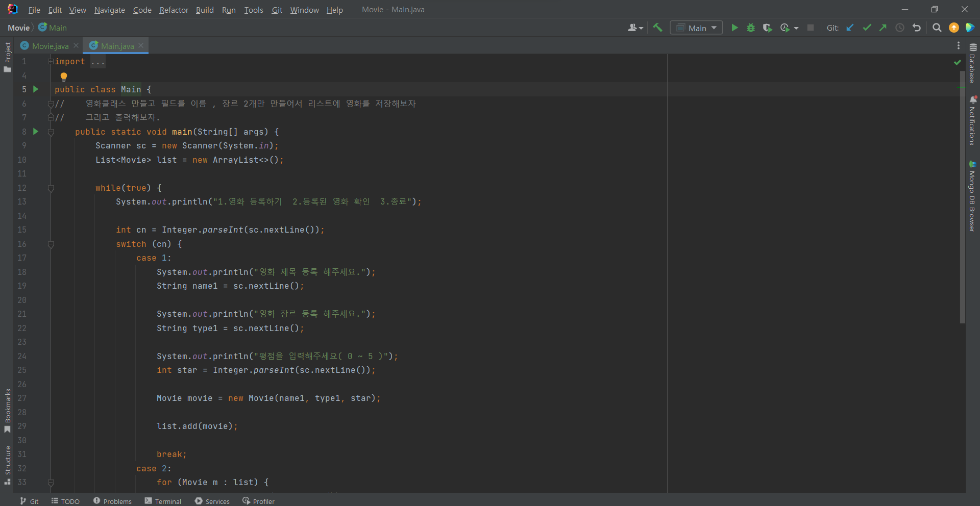Open the Problems tool window
The width and height of the screenshot is (980, 506).
pyautogui.click(x=112, y=501)
